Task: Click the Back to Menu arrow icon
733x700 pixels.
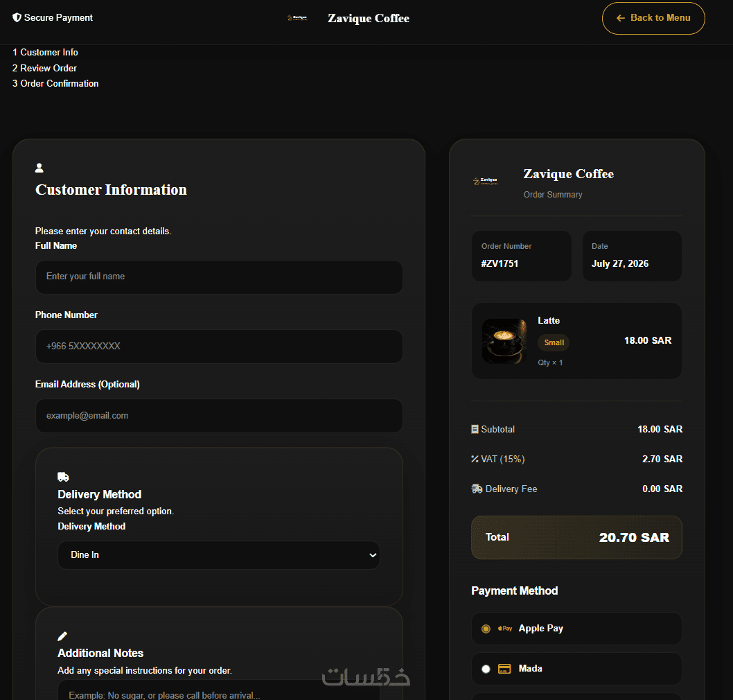Action: click(x=620, y=18)
